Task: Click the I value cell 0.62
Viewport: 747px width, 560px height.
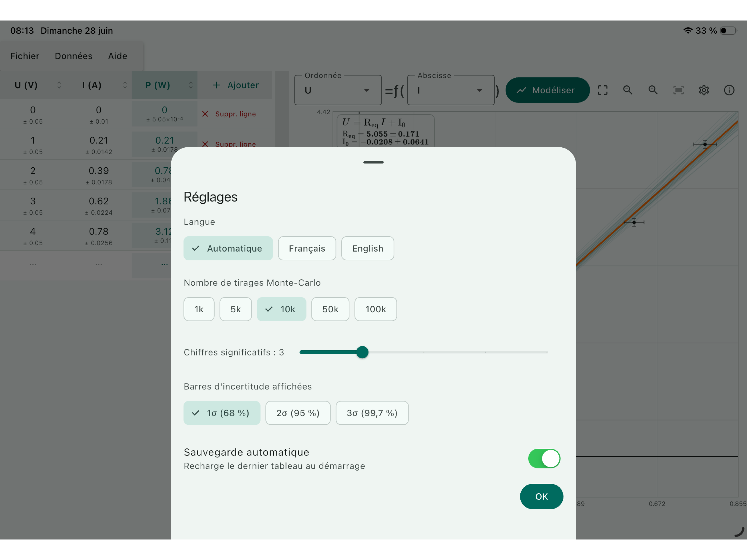Action: click(99, 205)
